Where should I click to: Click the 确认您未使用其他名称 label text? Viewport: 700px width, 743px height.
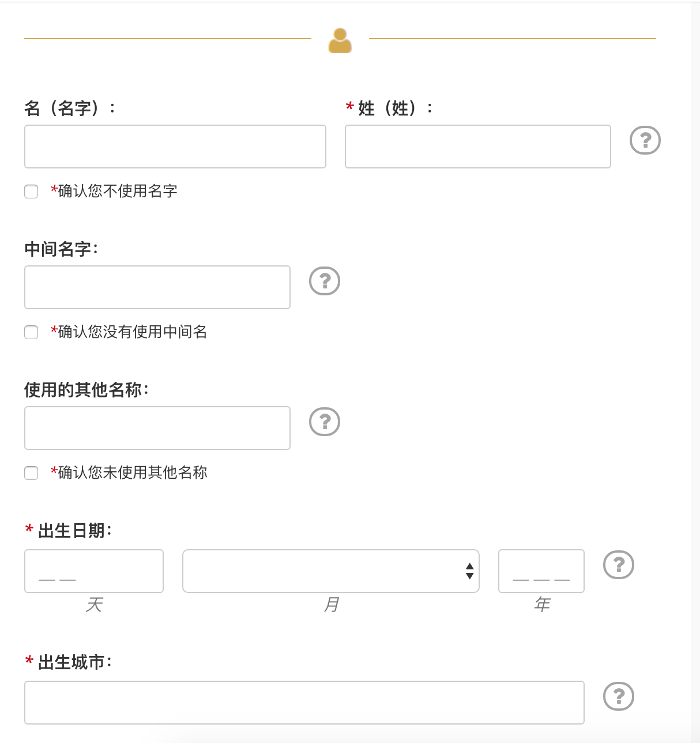pos(133,472)
